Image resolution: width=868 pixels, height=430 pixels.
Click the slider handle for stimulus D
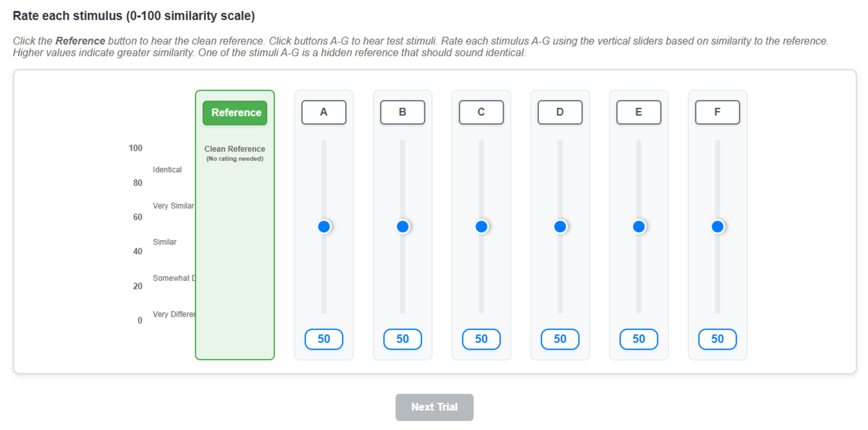tap(560, 227)
